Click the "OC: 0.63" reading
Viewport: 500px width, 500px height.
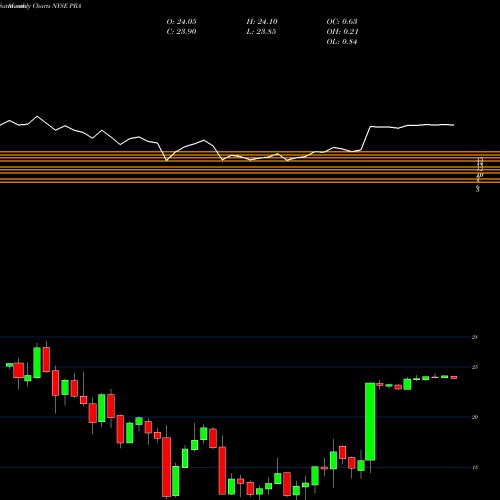point(342,22)
